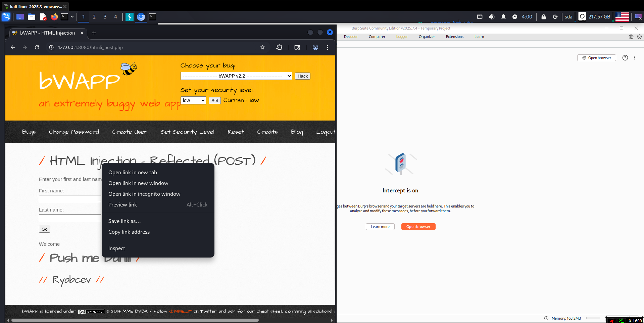Choose Inspect from the context menu
The width and height of the screenshot is (644, 323).
117,248
